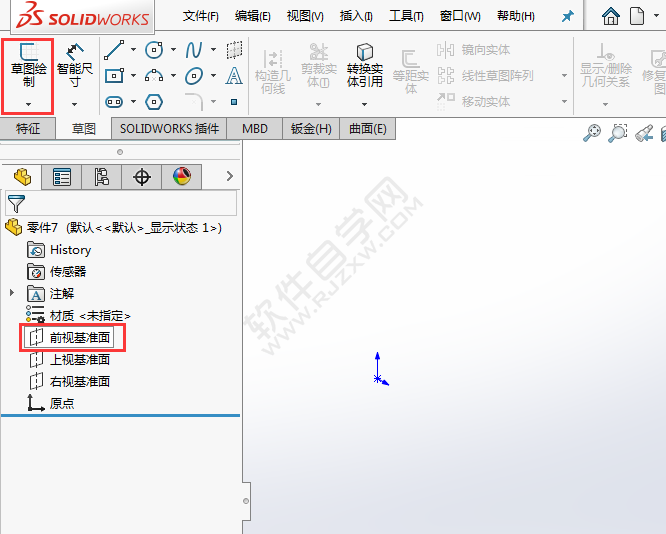
Task: Expand the 草图绘制 dropdown arrow
Action: click(28, 105)
